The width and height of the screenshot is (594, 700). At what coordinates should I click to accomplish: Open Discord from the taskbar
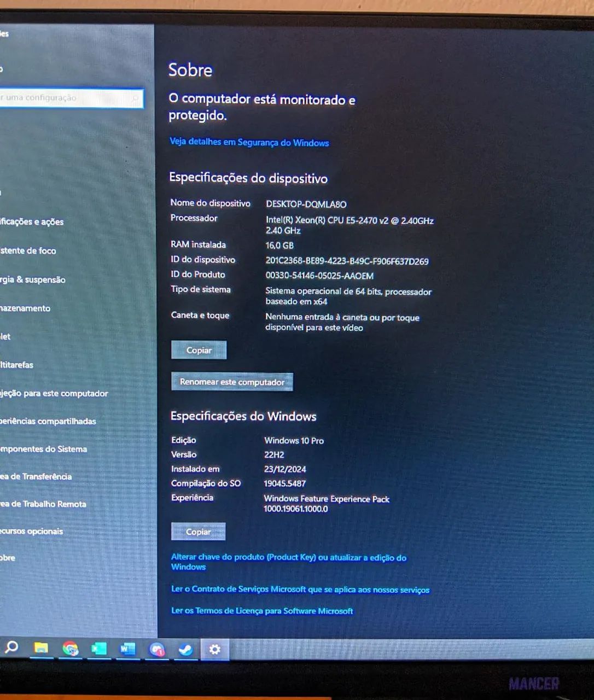[157, 650]
